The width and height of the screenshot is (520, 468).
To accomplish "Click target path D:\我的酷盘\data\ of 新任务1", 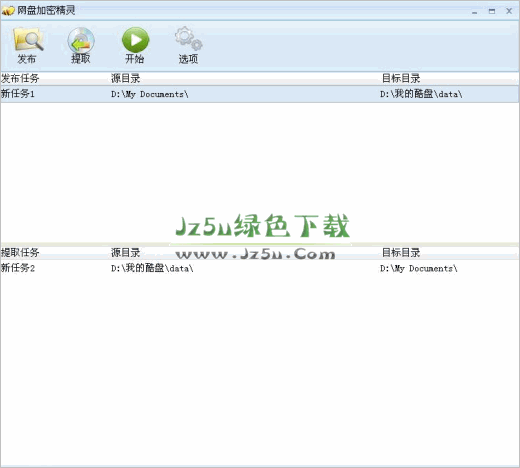I will tap(421, 94).
